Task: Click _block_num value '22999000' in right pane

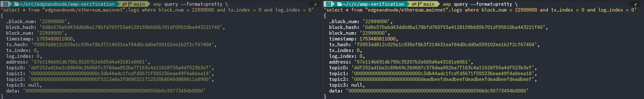Action: tap(376, 22)
